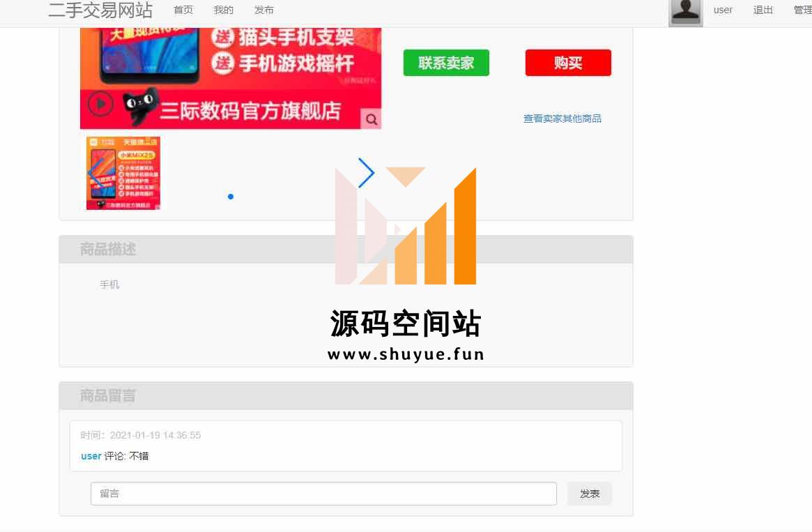Click the red 购买 button
The width and height of the screenshot is (812, 532).
(x=568, y=63)
